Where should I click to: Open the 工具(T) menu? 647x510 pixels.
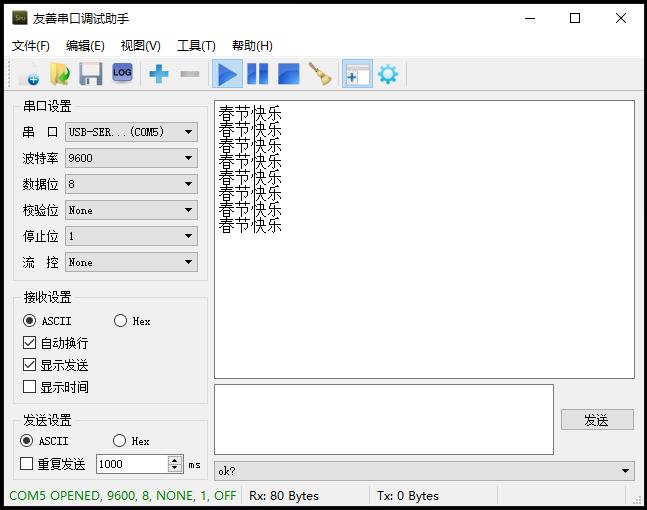coord(196,46)
